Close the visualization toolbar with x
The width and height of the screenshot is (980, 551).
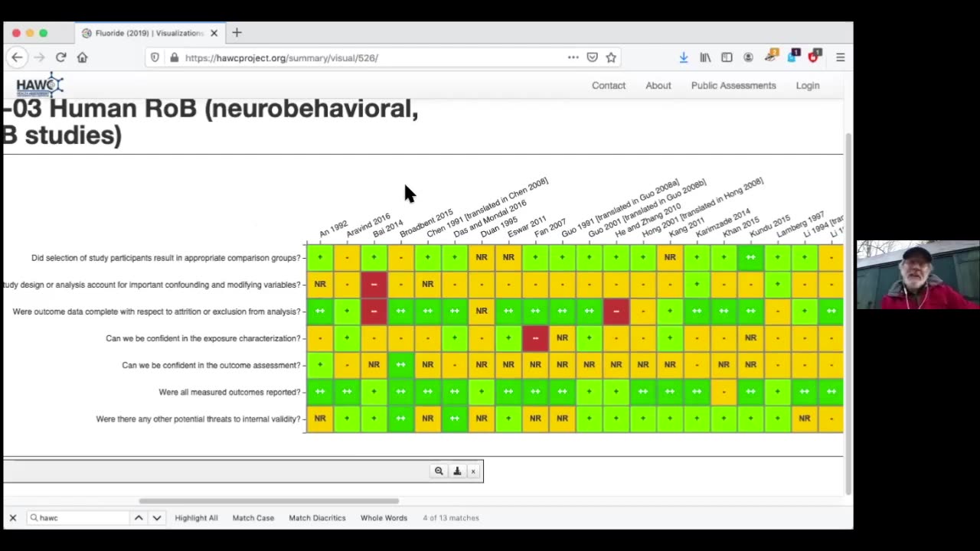473,471
